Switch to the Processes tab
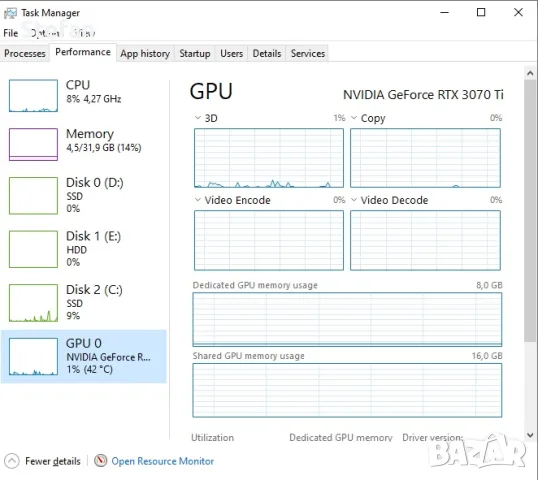The width and height of the screenshot is (538, 480). coord(25,54)
